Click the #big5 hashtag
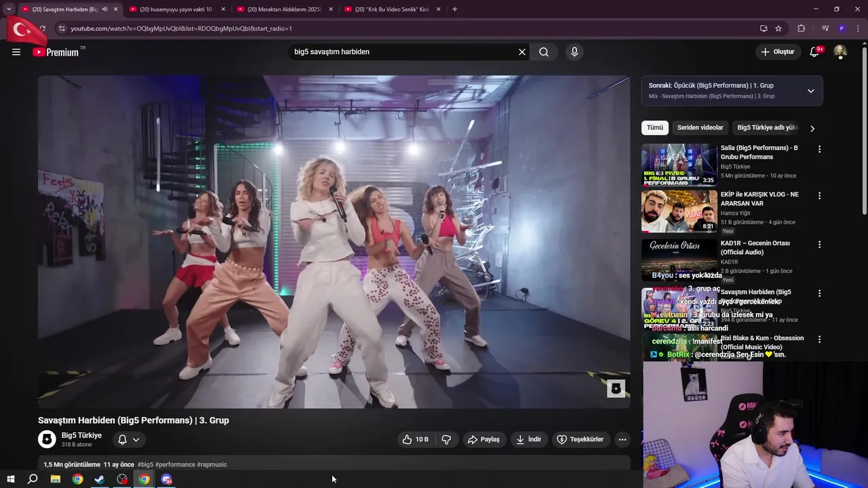 point(145,464)
